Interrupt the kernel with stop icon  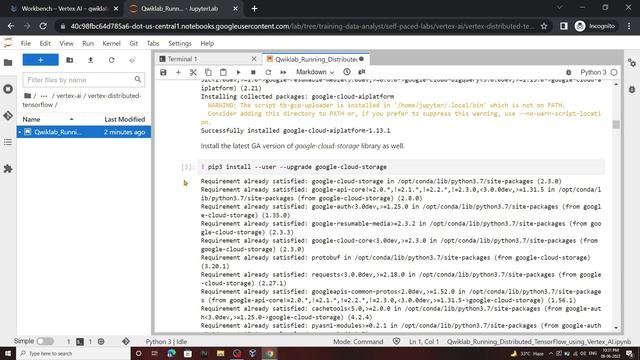[253, 72]
